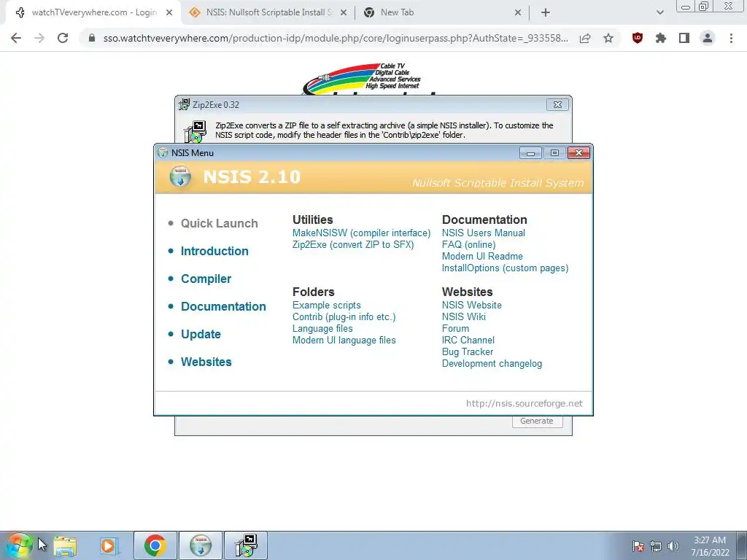The width and height of the screenshot is (747, 560).
Task: Open the Modern UI Readme
Action: [x=482, y=256]
